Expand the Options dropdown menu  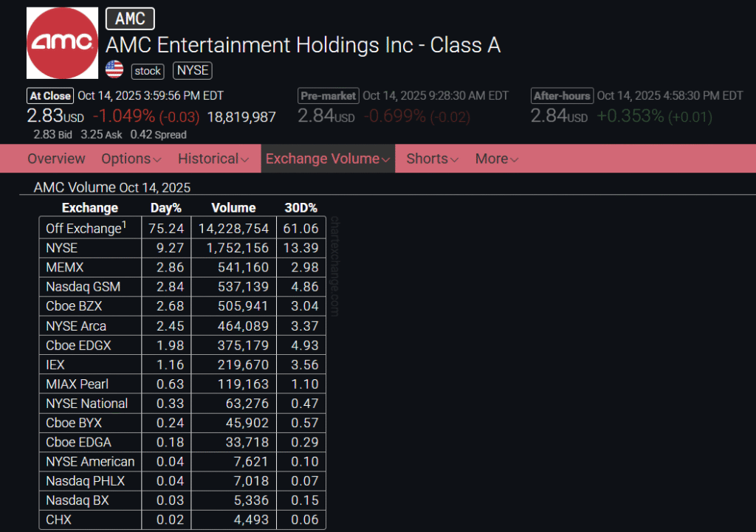[x=131, y=159]
